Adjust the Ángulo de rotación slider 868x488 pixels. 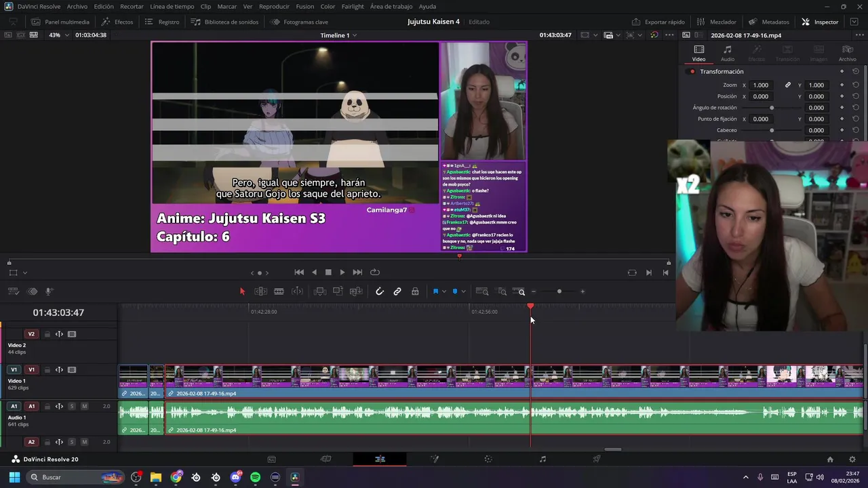(x=772, y=108)
